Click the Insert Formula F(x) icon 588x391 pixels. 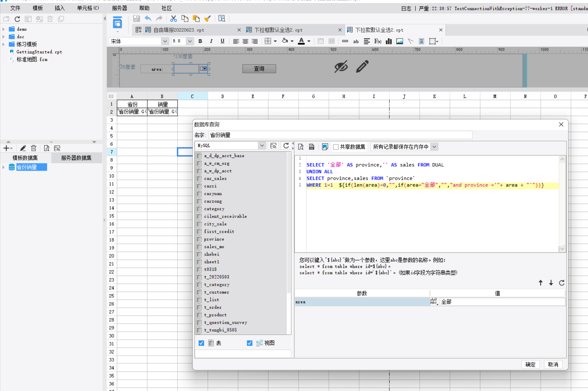click(378, 41)
